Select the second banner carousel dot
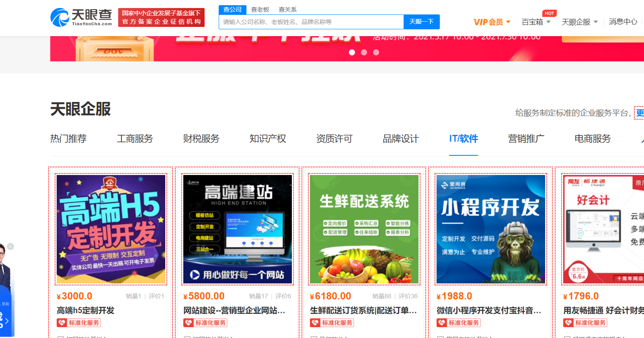This screenshot has height=338, width=644. (364, 52)
